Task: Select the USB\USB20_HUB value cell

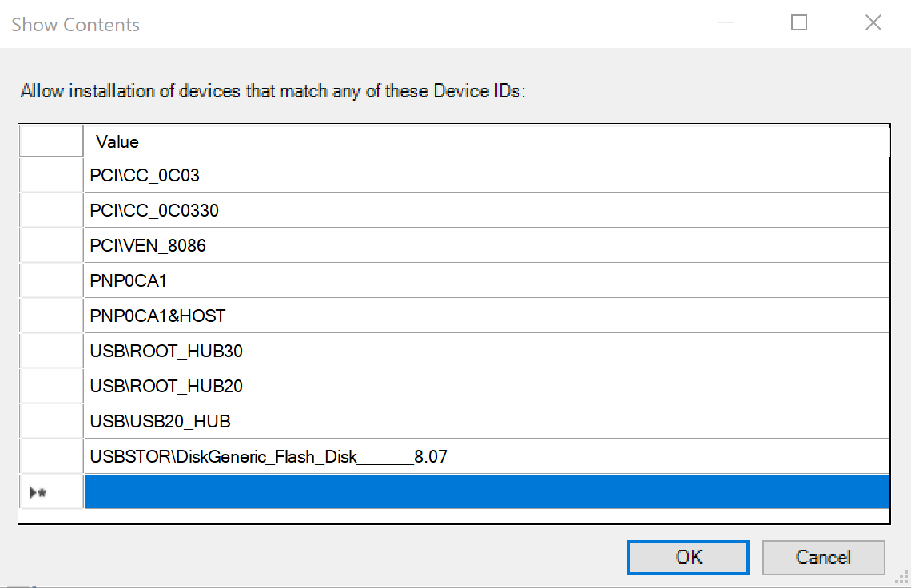Action: [486, 421]
